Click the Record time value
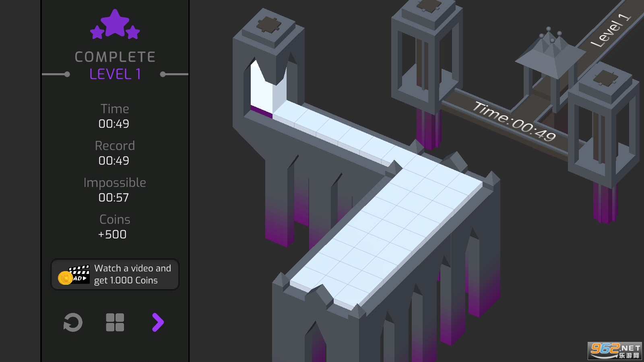The width and height of the screenshot is (644, 362). (x=114, y=161)
